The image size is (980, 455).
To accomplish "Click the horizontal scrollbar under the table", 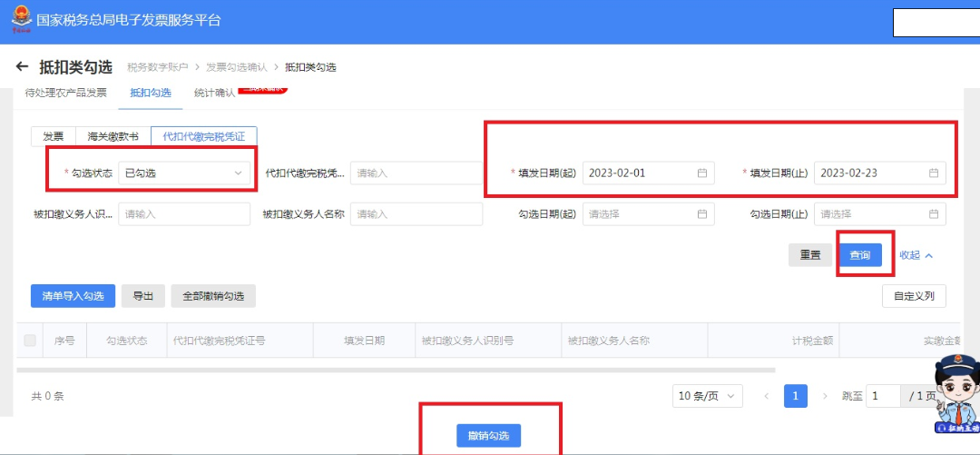I will coord(396,370).
